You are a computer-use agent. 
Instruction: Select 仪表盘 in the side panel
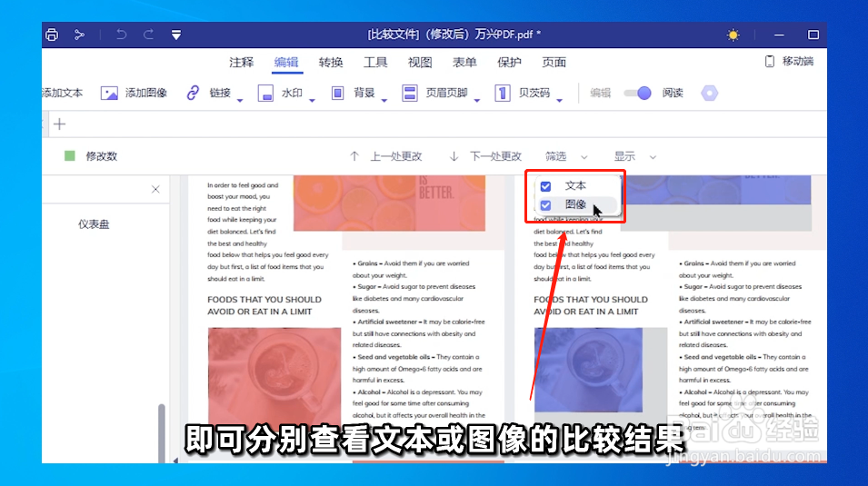coord(94,224)
